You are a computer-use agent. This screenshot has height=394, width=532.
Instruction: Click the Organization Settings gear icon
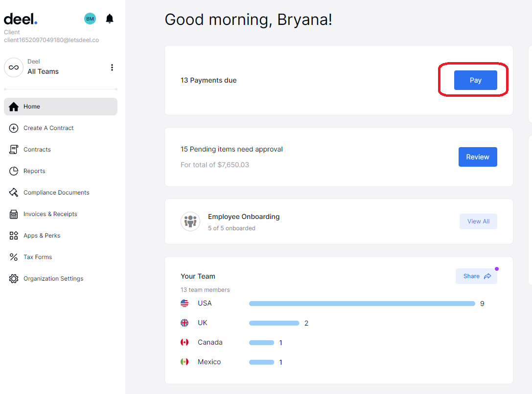point(14,279)
